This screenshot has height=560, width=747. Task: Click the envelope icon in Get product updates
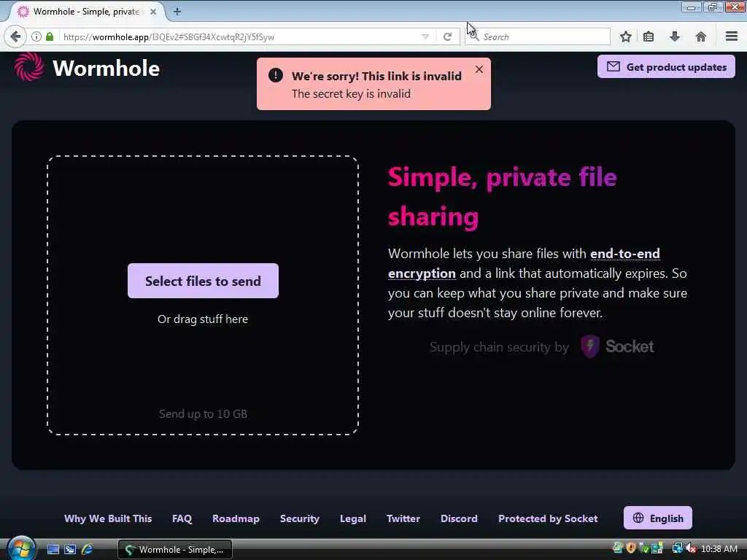click(x=613, y=66)
